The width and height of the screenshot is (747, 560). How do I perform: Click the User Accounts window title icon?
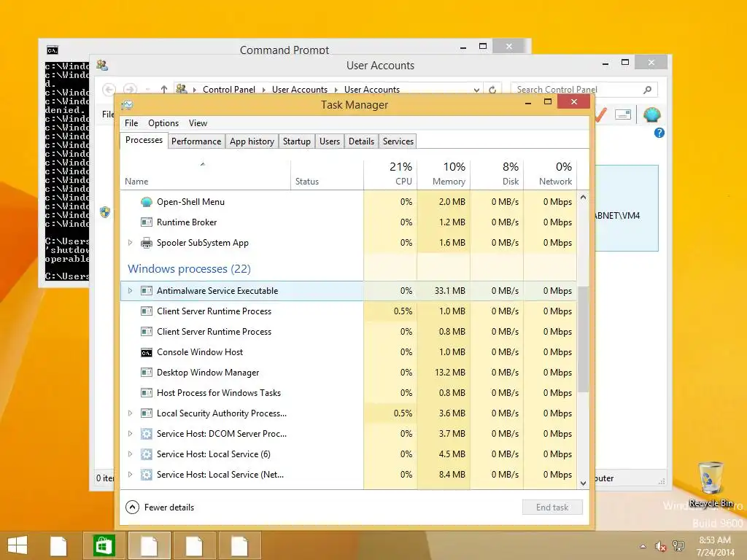(x=102, y=65)
